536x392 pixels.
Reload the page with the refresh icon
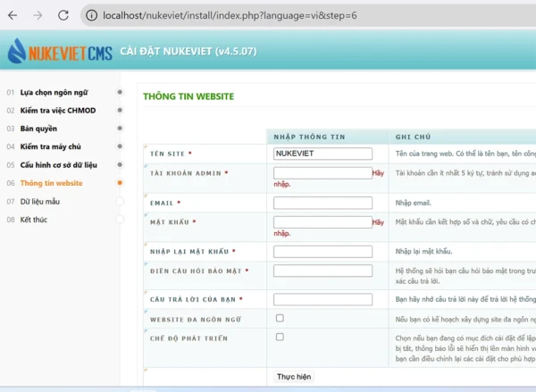pyautogui.click(x=63, y=15)
